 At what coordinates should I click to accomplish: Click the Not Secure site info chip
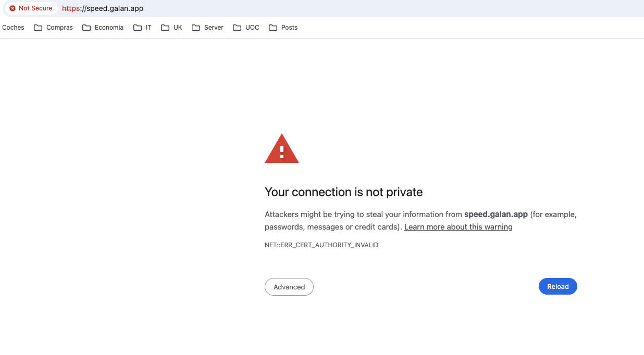pos(31,8)
